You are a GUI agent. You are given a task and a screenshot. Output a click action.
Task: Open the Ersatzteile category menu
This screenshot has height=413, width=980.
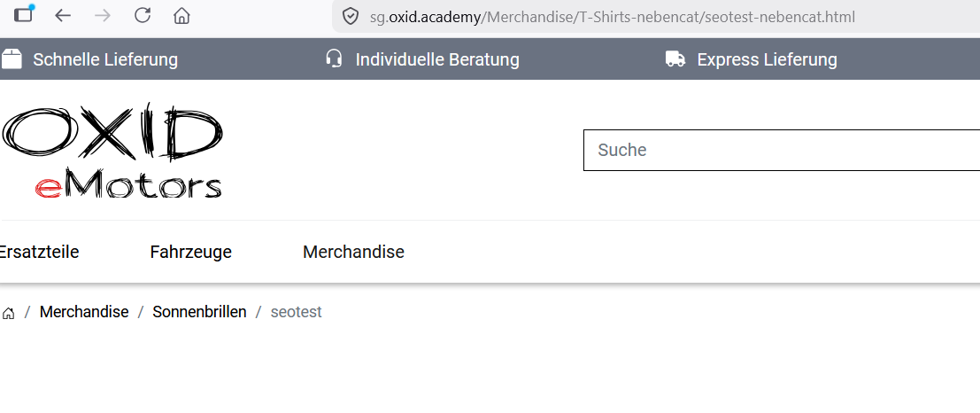[x=39, y=252]
